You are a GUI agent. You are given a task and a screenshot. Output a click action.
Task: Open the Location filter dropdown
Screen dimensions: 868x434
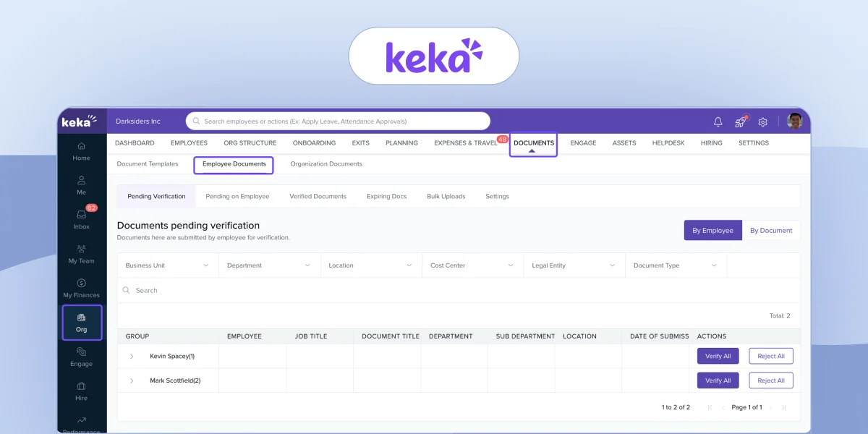coord(370,265)
